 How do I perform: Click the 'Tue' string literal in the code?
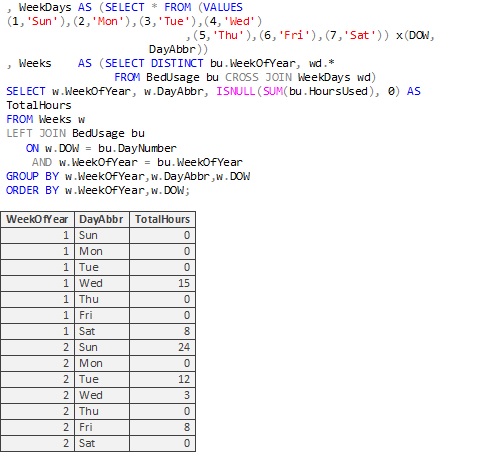[x=174, y=21]
